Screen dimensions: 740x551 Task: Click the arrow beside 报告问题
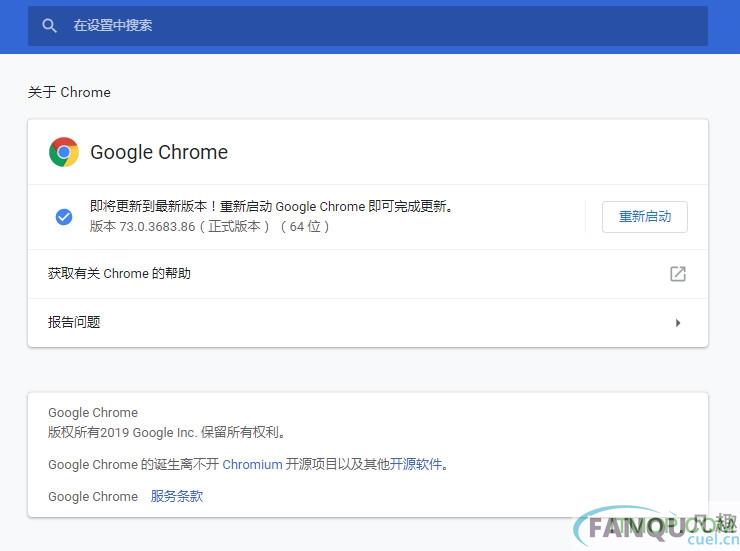pos(678,323)
